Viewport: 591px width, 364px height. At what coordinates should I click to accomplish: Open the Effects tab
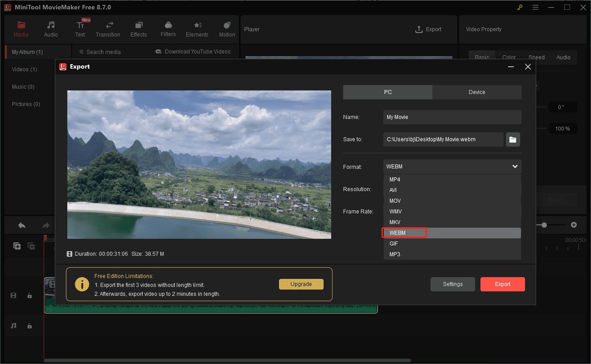click(139, 29)
